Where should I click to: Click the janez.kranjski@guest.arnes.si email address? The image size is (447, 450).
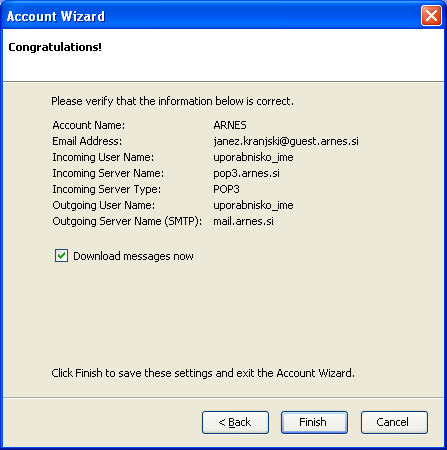pos(286,141)
